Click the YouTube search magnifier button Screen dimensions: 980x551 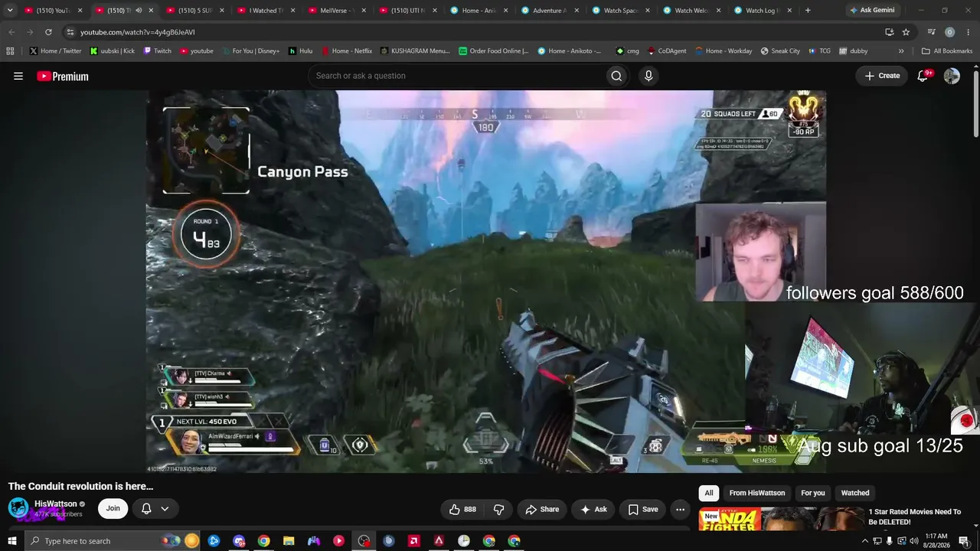coord(616,76)
